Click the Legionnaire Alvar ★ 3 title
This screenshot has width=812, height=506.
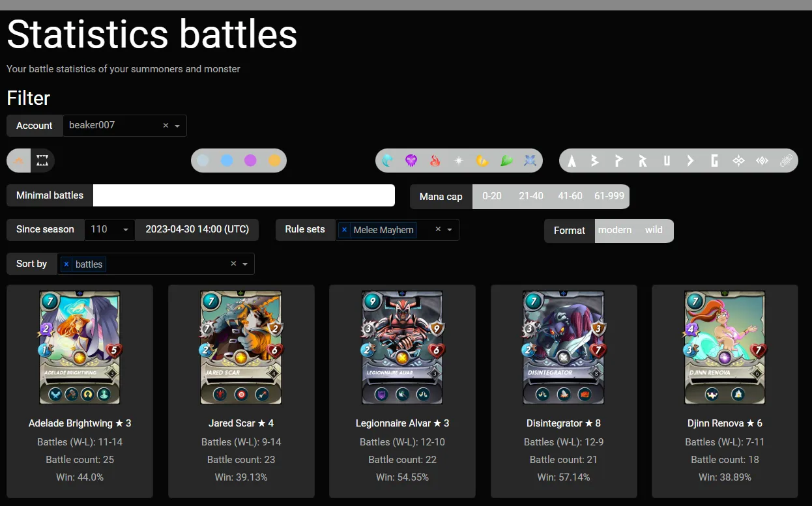coord(402,423)
